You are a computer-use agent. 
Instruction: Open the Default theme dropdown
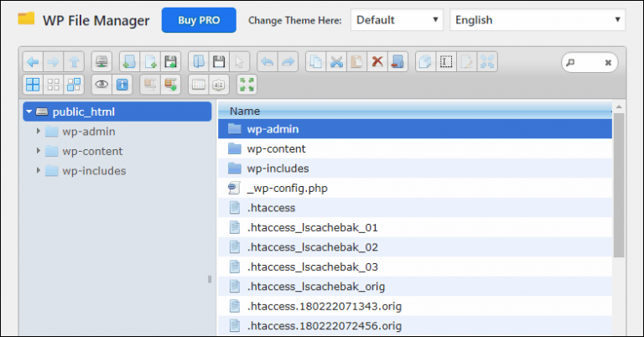pyautogui.click(x=397, y=19)
